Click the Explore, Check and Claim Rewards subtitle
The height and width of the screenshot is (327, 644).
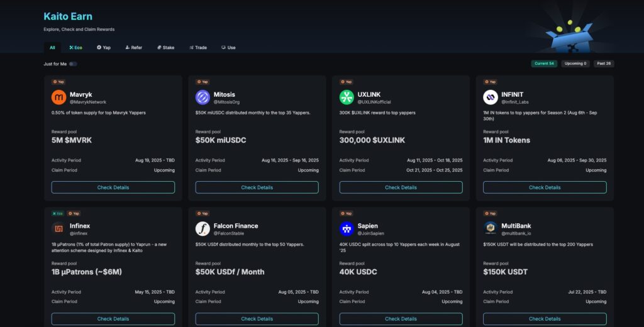79,29
